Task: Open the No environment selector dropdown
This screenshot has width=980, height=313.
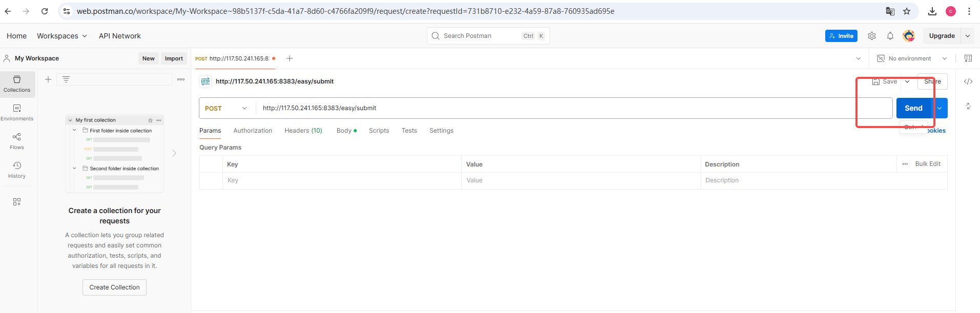Action: (x=912, y=58)
